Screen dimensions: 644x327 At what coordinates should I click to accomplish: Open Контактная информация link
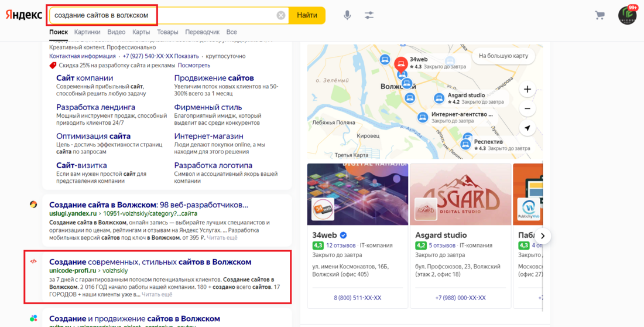(82, 56)
